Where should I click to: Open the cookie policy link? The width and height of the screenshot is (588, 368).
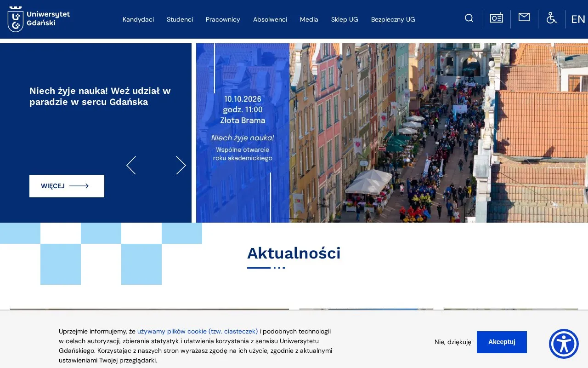[198, 331]
